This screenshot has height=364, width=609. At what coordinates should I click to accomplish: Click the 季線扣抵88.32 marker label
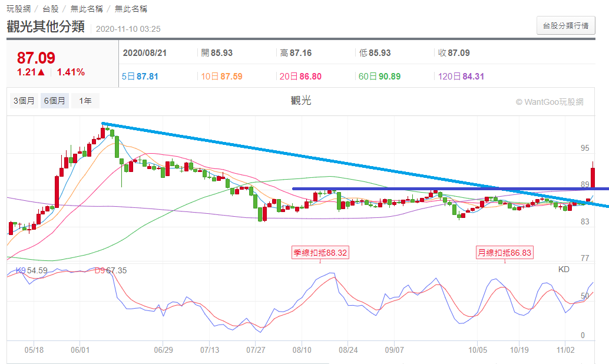click(x=320, y=253)
